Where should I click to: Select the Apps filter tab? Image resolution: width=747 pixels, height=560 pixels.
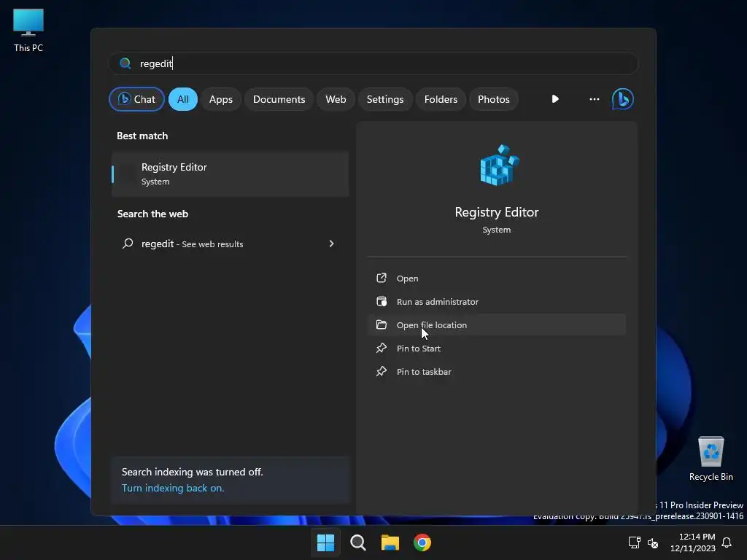click(x=221, y=99)
